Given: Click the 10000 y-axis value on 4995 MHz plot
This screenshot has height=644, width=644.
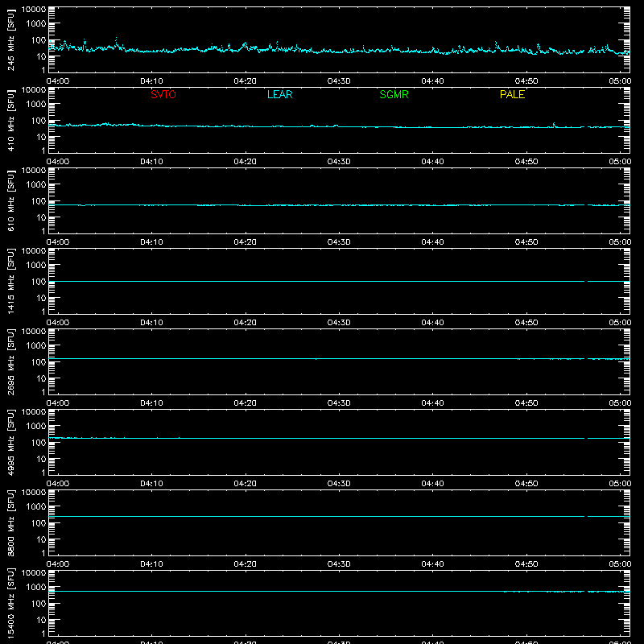Looking at the screenshot, I should coord(34,412).
